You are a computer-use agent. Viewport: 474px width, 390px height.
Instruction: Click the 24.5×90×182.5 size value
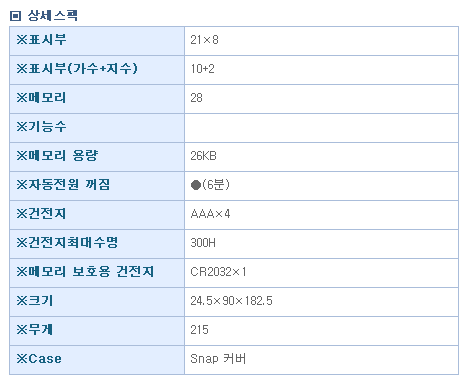click(231, 301)
